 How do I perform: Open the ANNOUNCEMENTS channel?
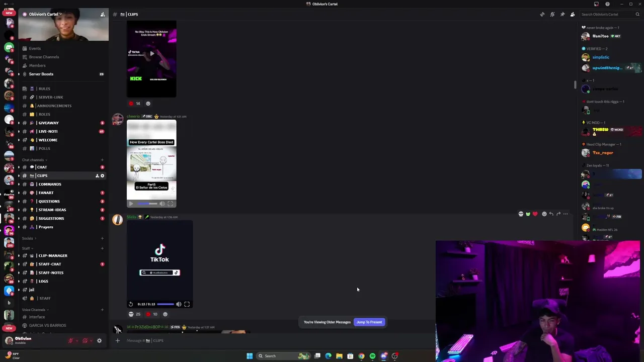[62, 106]
